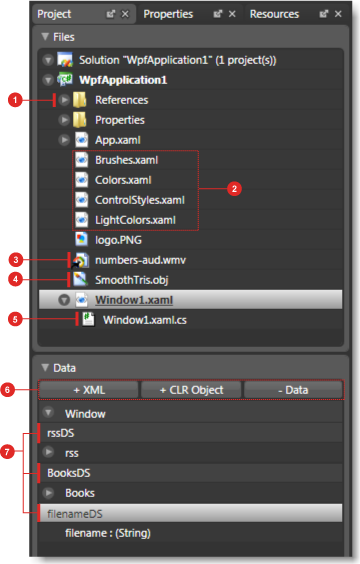The width and height of the screenshot is (360, 564).
Task: Select the App.xaml file name
Action: point(118,140)
